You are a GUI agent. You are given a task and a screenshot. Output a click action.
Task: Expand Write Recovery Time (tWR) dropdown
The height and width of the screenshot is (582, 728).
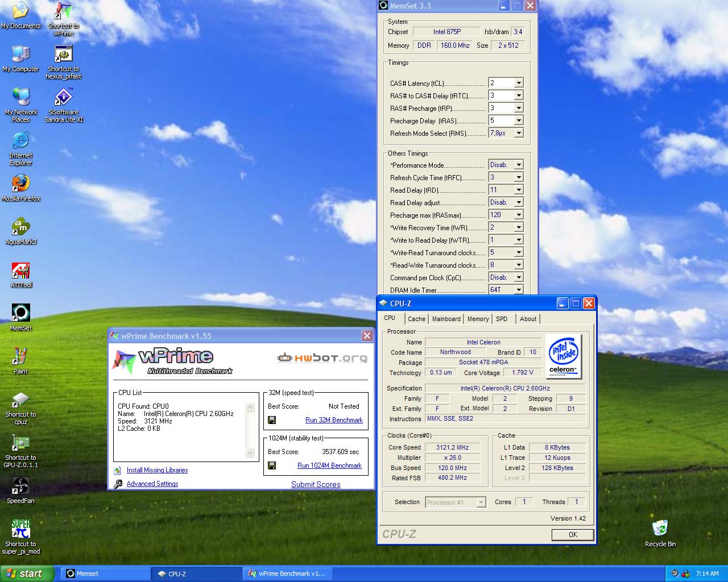click(519, 227)
